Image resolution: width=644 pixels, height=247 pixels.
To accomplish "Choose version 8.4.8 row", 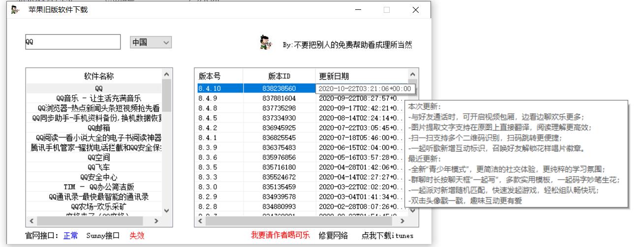I will pyautogui.click(x=302, y=108).
